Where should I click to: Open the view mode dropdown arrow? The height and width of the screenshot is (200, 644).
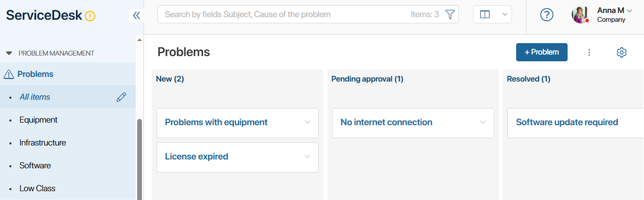(x=504, y=15)
